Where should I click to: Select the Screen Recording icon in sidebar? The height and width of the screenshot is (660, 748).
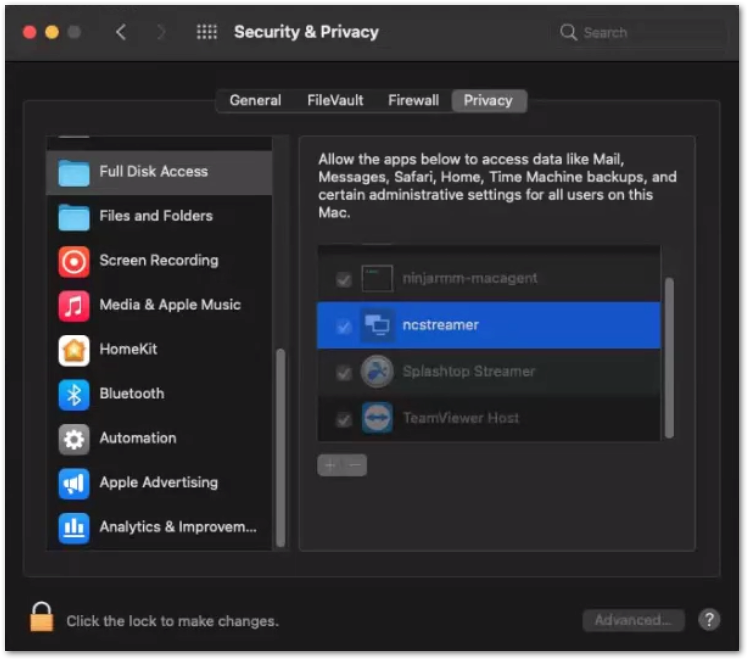coord(74,261)
